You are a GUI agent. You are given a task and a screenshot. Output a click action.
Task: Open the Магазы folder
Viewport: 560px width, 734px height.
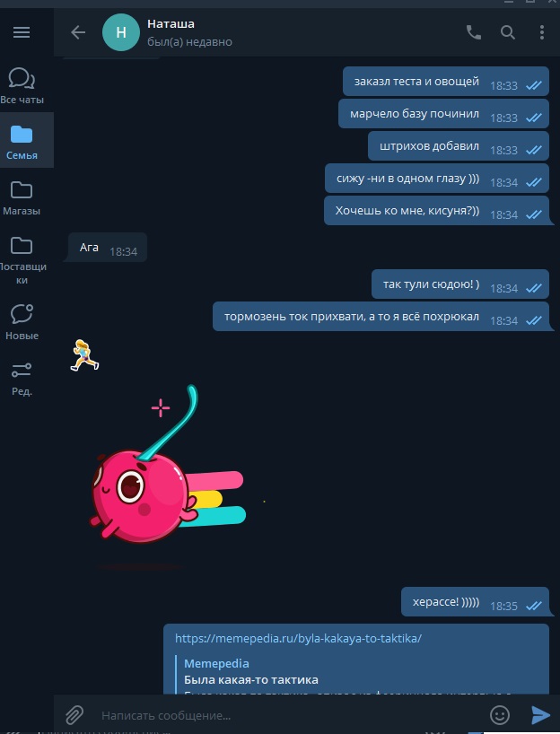pos(22,197)
